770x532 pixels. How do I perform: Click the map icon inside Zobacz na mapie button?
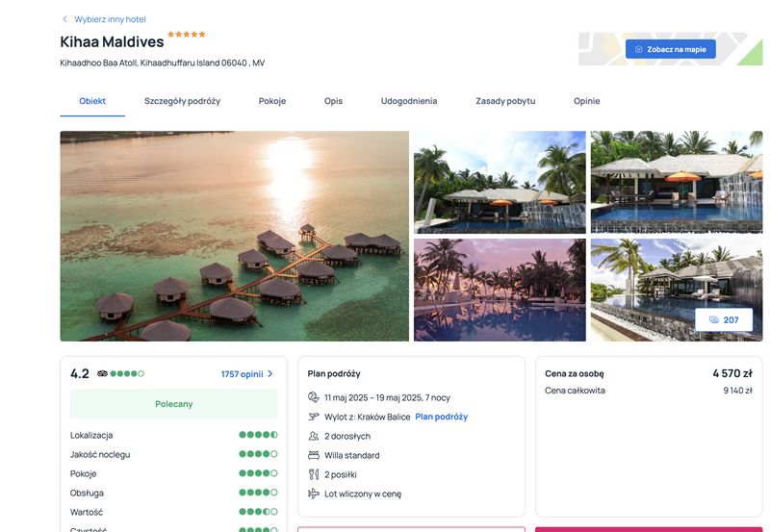[639, 49]
